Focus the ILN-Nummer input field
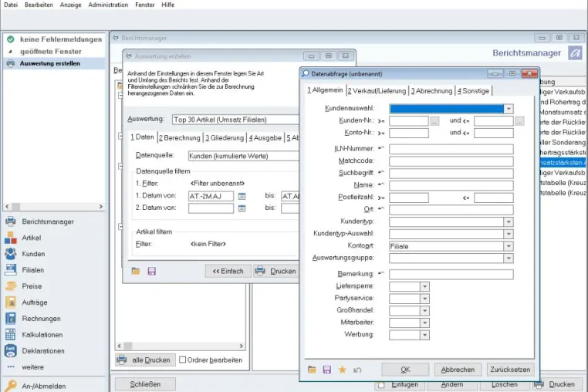This screenshot has height=392, width=588. pos(451,149)
